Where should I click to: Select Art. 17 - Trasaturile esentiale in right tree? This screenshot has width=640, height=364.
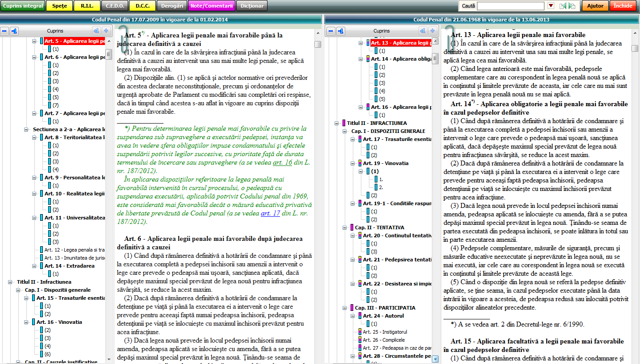pyautogui.click(x=397, y=139)
